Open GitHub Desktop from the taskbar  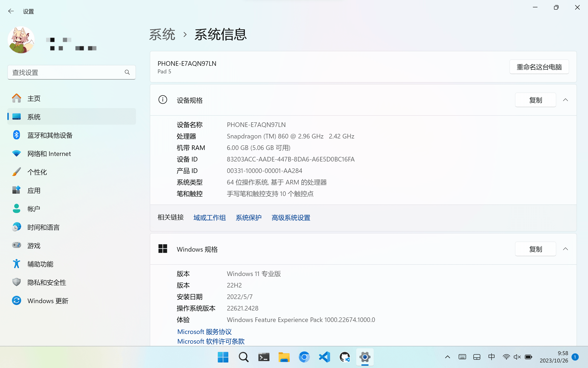pyautogui.click(x=345, y=357)
